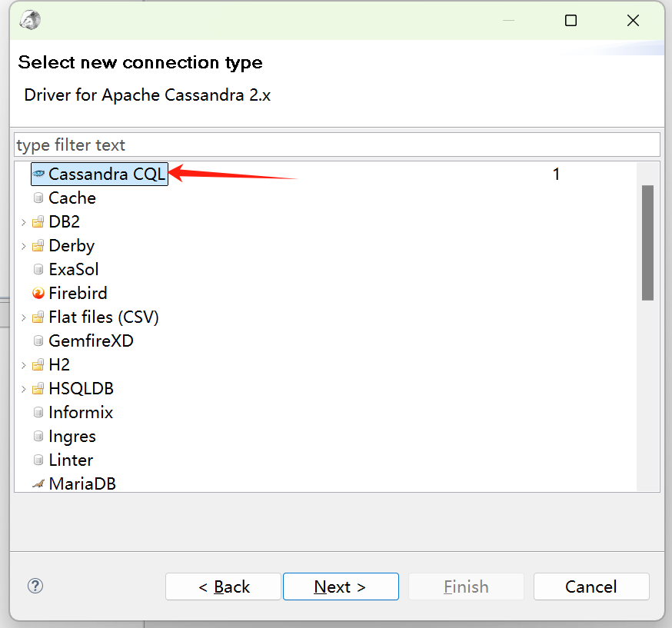
Task: Select the GemfireXD driver label
Action: [x=91, y=341]
